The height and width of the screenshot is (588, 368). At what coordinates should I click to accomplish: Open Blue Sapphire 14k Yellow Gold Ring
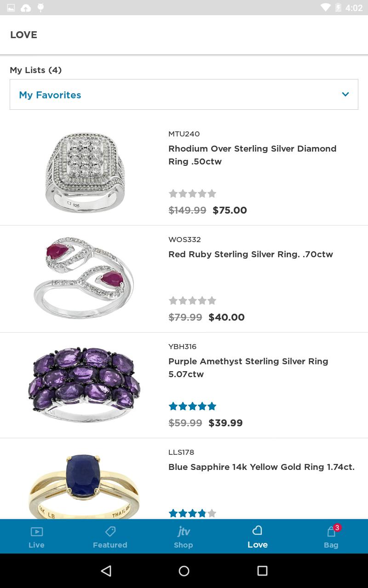tap(261, 467)
